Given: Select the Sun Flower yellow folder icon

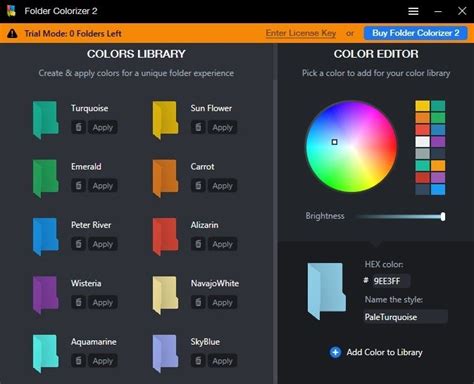Looking at the screenshot, I should coord(165,120).
